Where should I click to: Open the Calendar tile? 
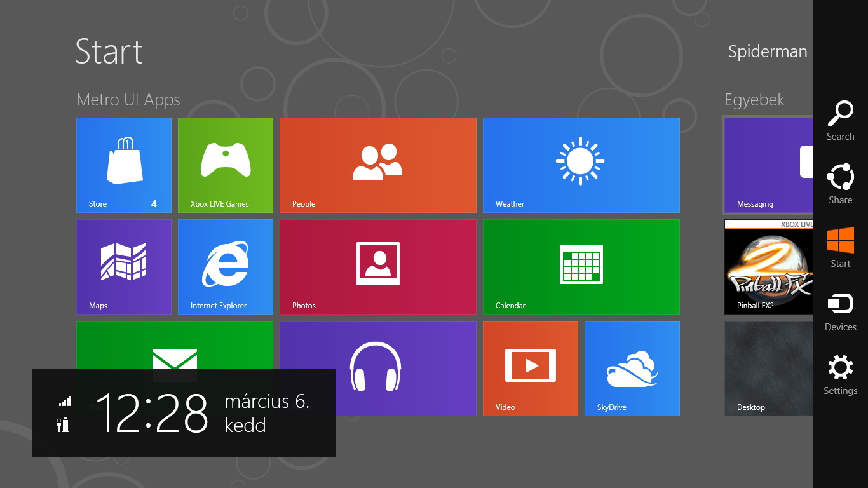click(581, 267)
